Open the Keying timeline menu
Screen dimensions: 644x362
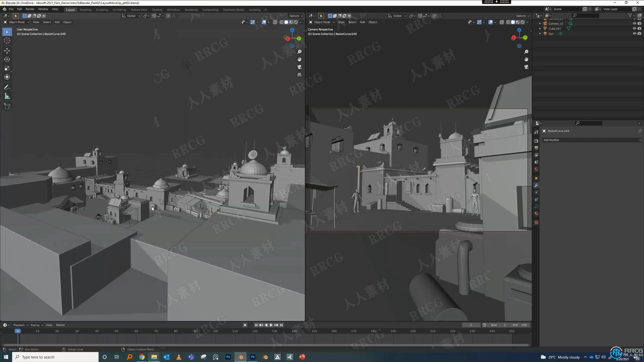point(37,325)
